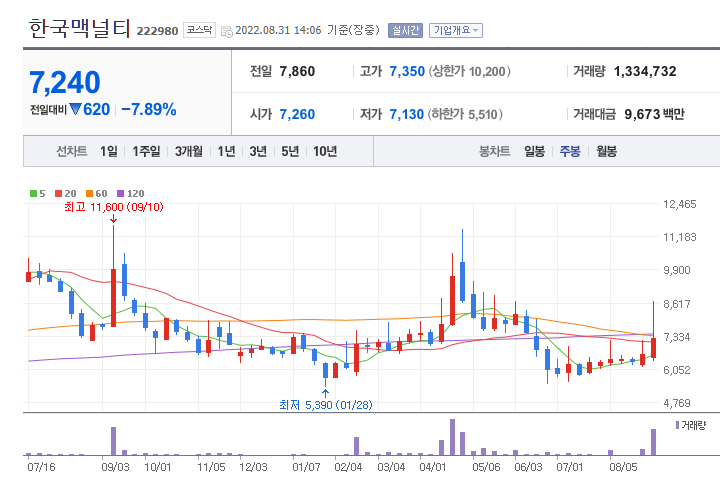Viewport: 720px width, 492px height.
Task: Click the 상한가 10,200 text
Action: (x=469, y=72)
